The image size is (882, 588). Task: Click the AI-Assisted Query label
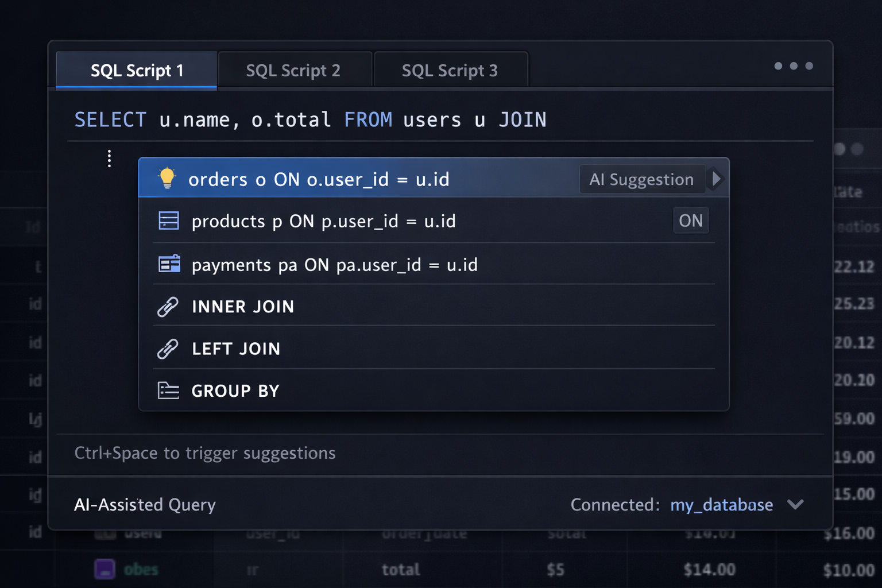(x=145, y=505)
